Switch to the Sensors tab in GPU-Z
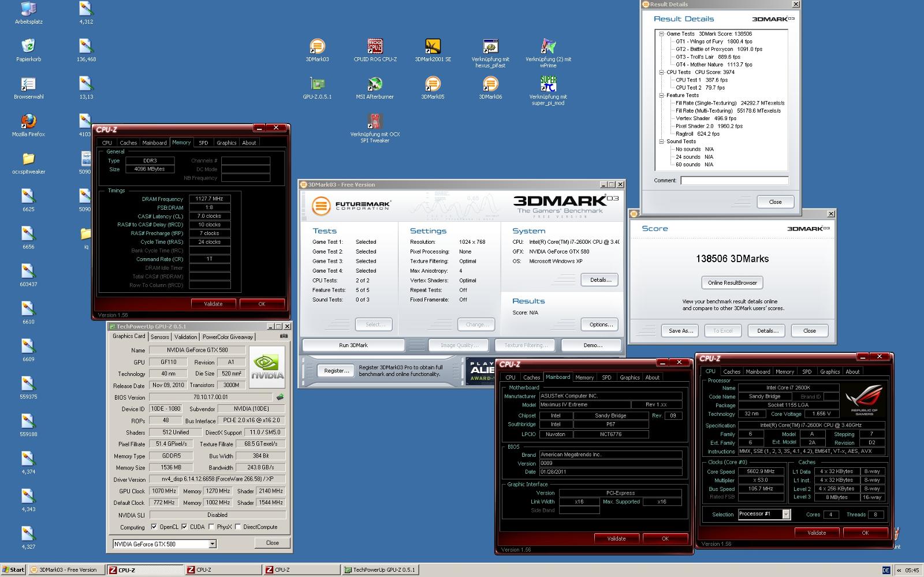This screenshot has height=577, width=924. click(160, 337)
